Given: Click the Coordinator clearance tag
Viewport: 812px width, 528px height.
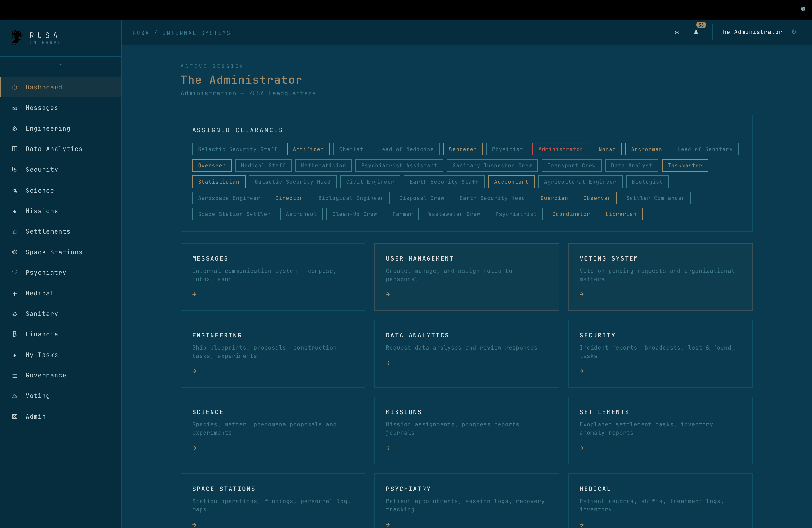Looking at the screenshot, I should (x=571, y=214).
